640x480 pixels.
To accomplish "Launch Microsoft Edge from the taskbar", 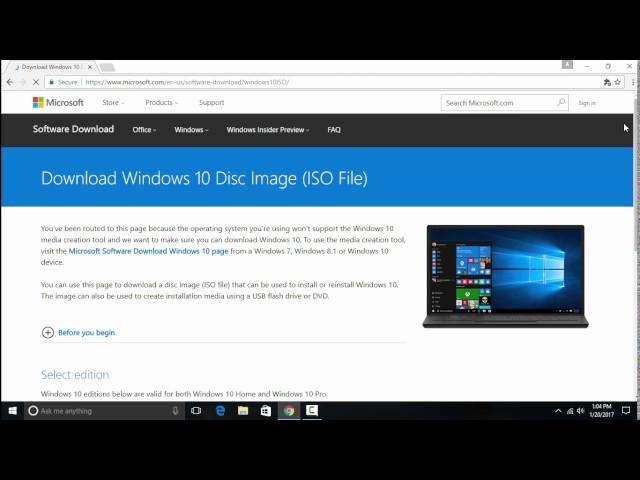I will click(220, 411).
